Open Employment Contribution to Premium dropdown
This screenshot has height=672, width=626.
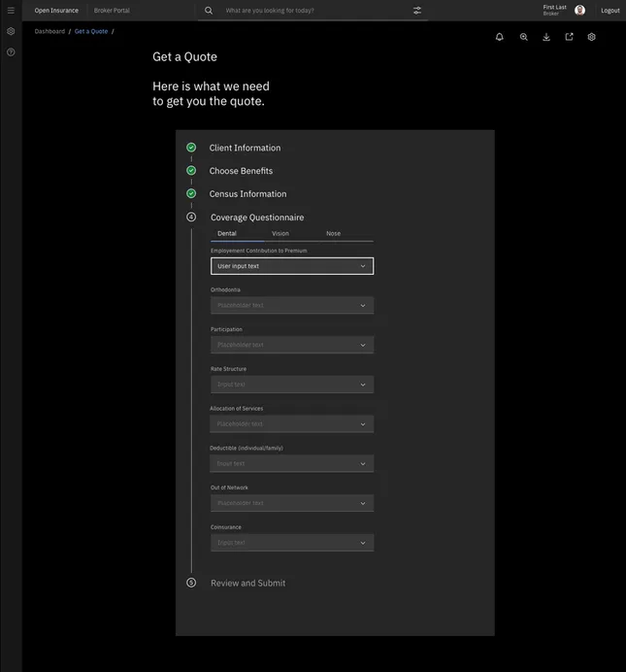point(292,266)
